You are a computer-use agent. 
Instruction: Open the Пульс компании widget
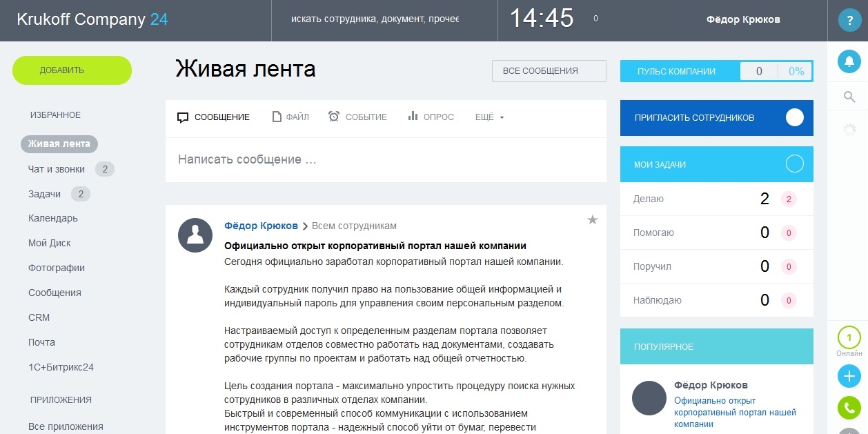717,71
